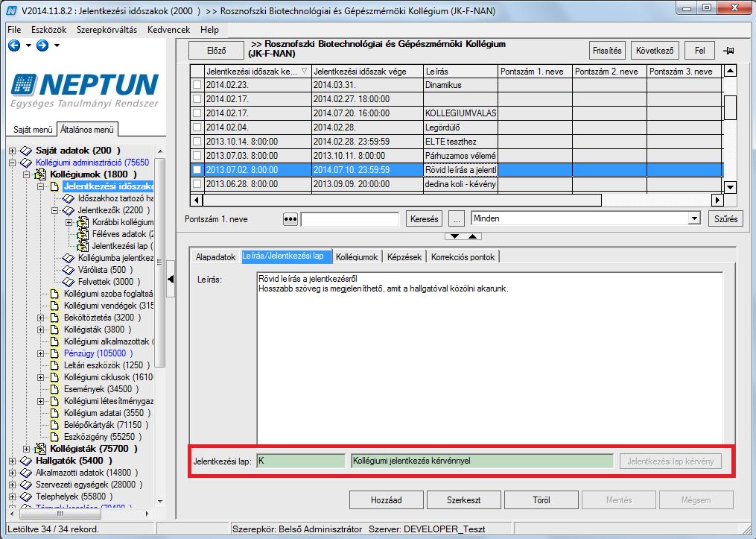This screenshot has height=539, width=756.
Task: Open the Kedvencek menu
Action: pyautogui.click(x=169, y=30)
